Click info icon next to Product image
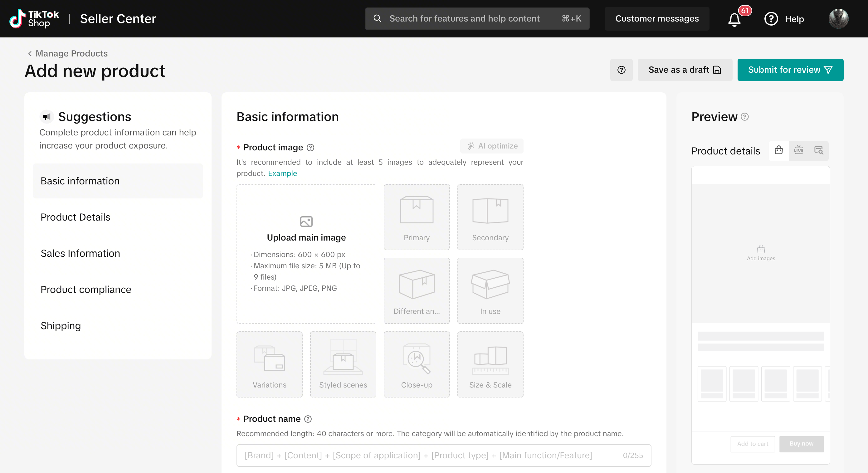The height and width of the screenshot is (473, 868). pos(310,148)
